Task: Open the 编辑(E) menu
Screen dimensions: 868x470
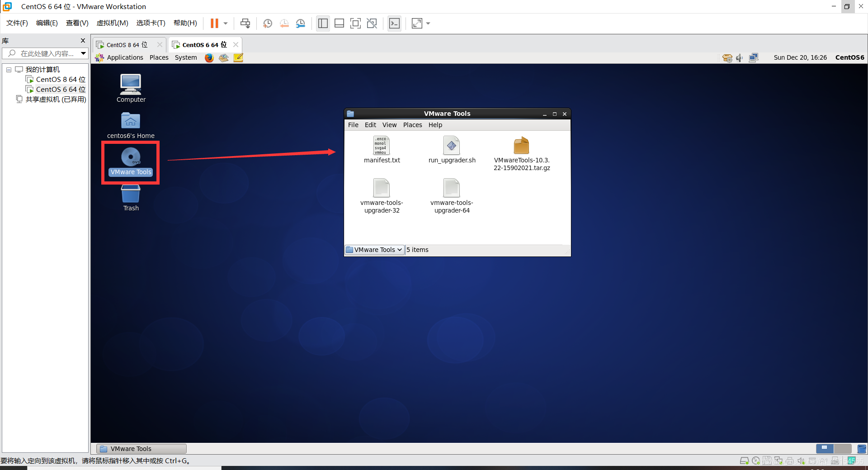Action: point(47,23)
